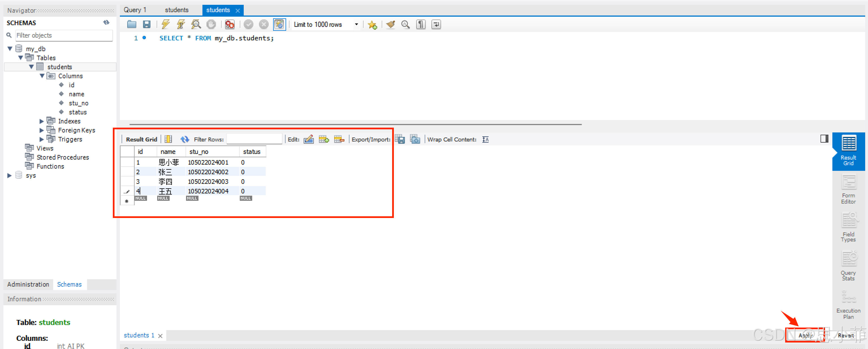Image resolution: width=868 pixels, height=349 pixels.
Task: Toggle auto-commit mode button
Action: (x=279, y=24)
